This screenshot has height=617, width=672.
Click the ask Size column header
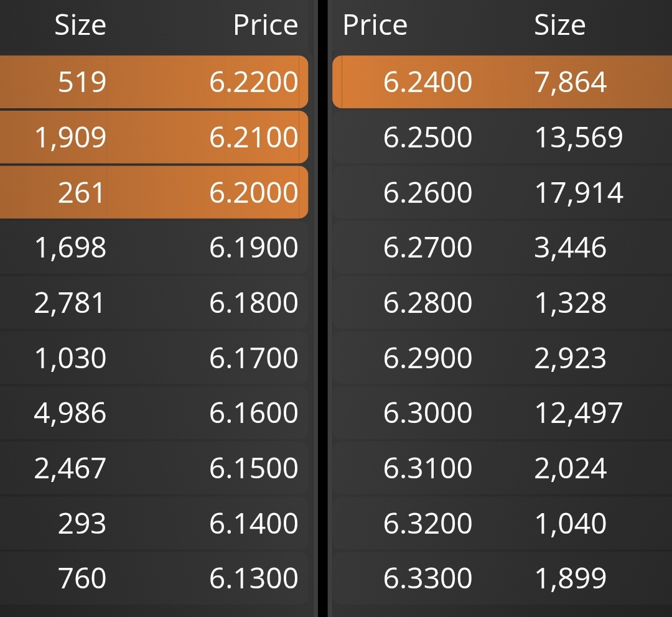(x=560, y=25)
